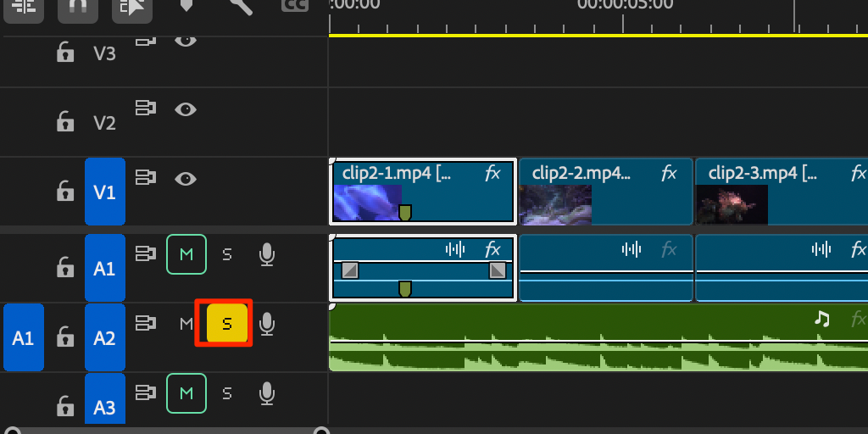This screenshot has height=434, width=868.
Task: Click the lock icon on track V2
Action: point(64,122)
